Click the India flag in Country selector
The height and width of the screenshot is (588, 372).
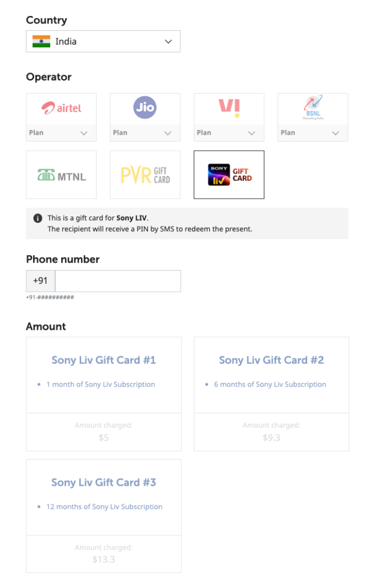(x=41, y=41)
